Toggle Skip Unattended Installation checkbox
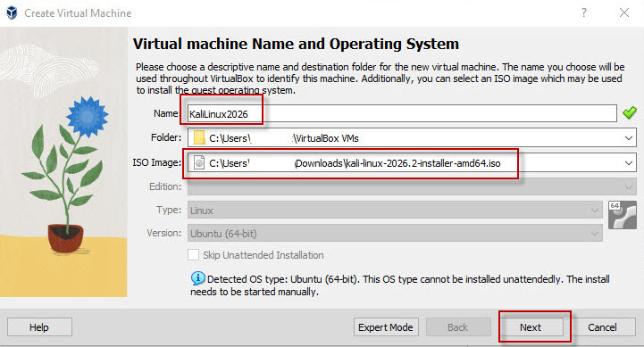The width and height of the screenshot is (644, 347). tap(194, 255)
